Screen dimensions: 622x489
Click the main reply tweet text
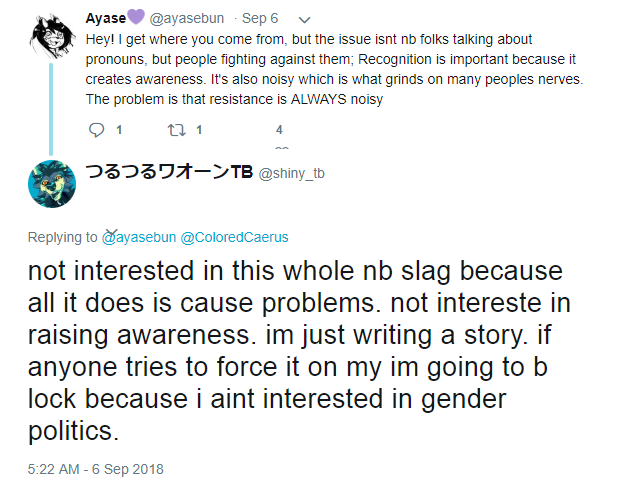tap(299, 351)
